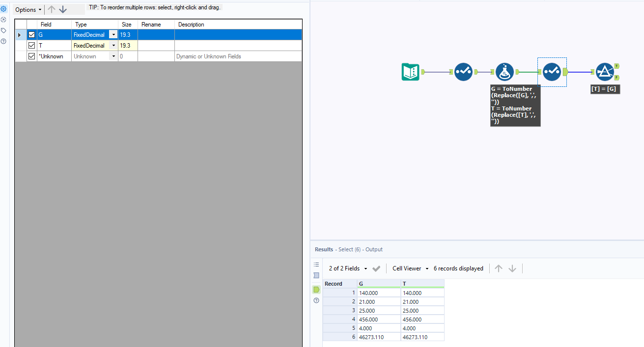644x347 pixels.
Task: Open the metadata view icon in Results panel
Action: tap(316, 265)
